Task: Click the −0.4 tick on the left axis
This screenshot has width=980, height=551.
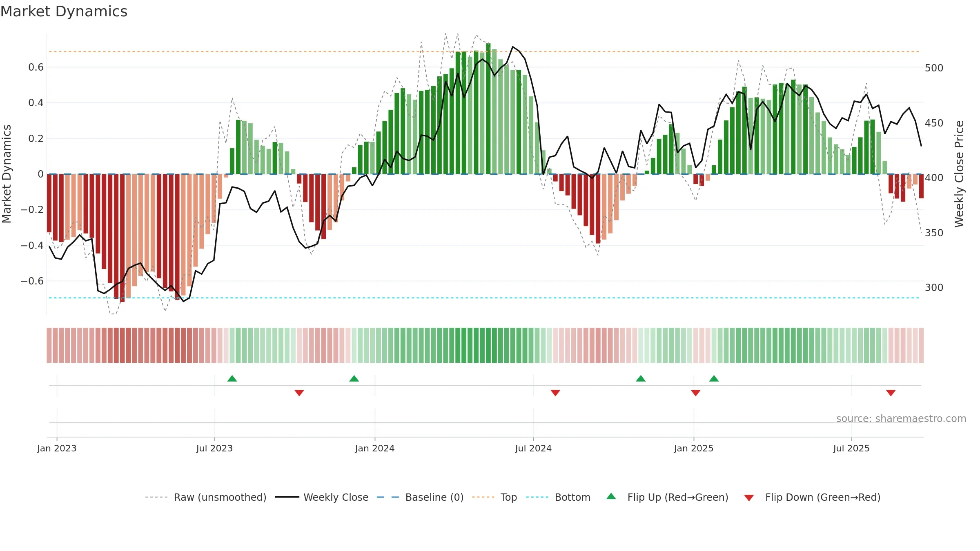Action: point(32,245)
